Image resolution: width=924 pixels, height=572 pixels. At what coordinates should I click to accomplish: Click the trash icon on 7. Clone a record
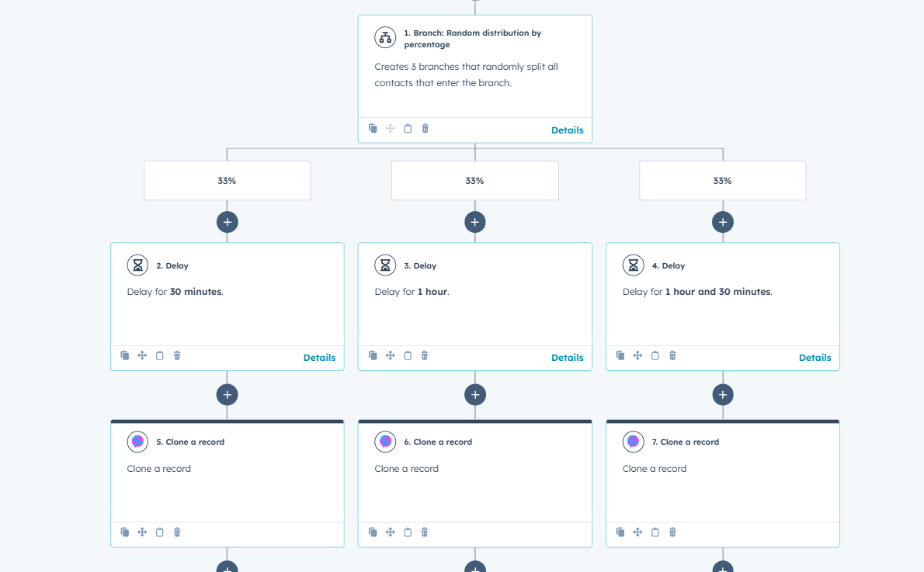pyautogui.click(x=672, y=532)
